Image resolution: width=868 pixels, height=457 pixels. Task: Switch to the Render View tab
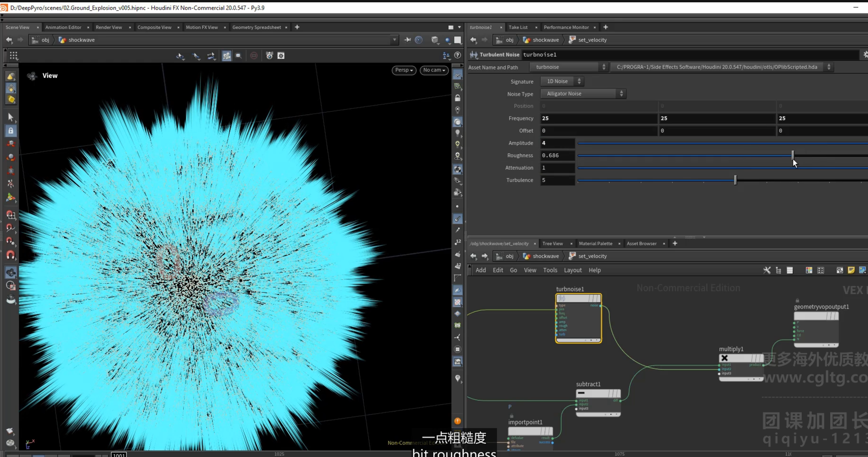coord(109,27)
